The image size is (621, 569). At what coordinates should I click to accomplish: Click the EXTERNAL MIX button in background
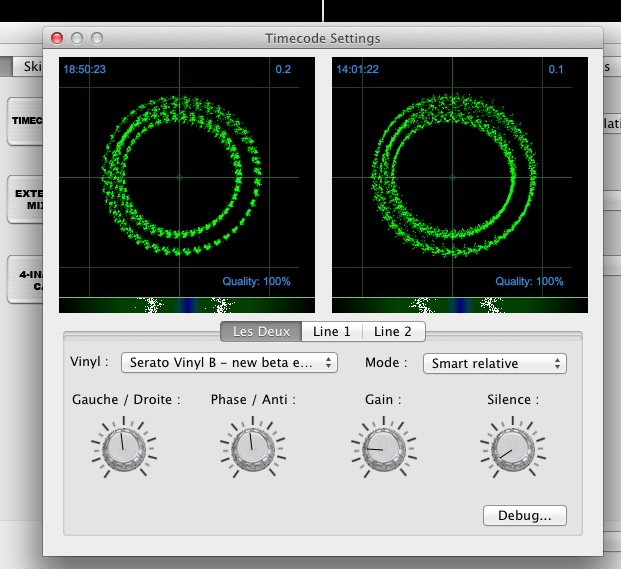(x=25, y=197)
